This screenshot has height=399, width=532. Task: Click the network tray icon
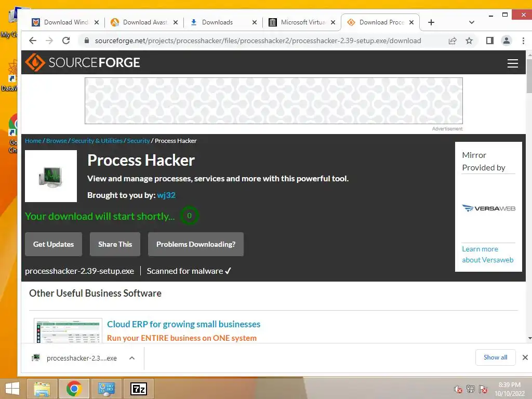pos(471,389)
